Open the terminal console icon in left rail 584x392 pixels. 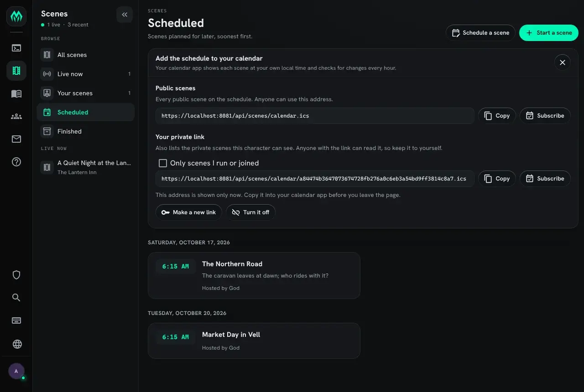(x=16, y=48)
